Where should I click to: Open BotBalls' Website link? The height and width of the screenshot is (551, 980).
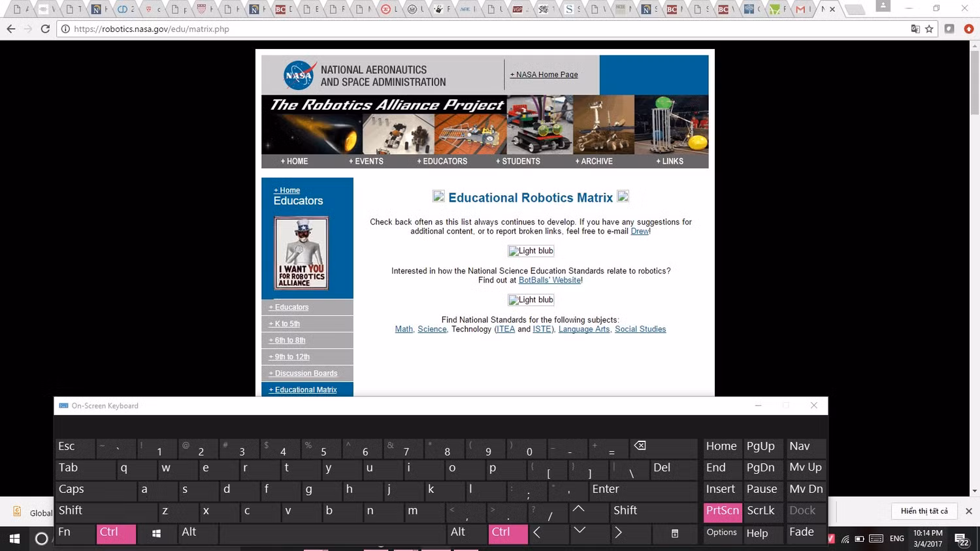(x=550, y=280)
